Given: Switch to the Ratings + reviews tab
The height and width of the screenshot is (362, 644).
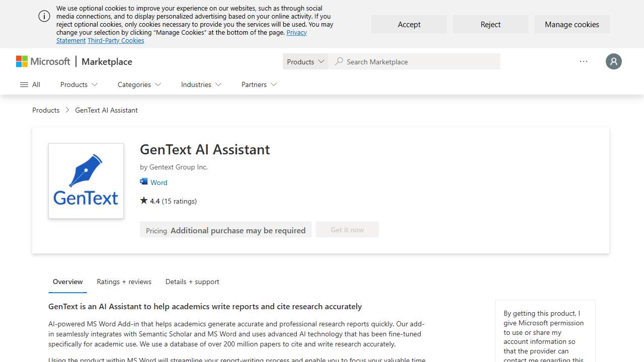Looking at the screenshot, I should tap(124, 282).
